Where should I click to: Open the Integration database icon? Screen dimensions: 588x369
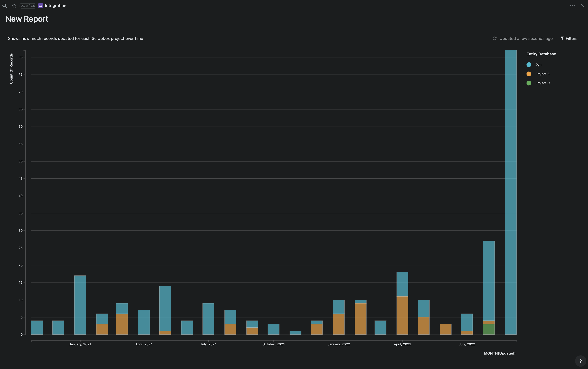pos(41,6)
